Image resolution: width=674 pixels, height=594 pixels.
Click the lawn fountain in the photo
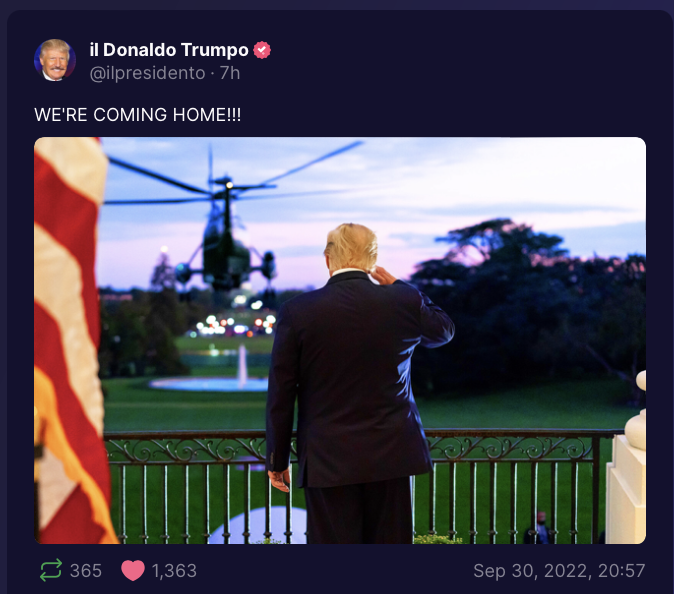click(213, 374)
